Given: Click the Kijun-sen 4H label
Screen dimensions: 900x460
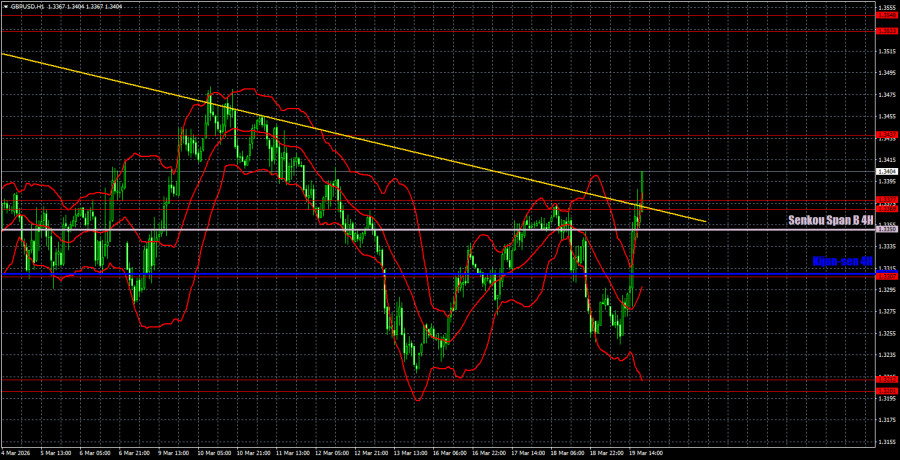Looking at the screenshot, I should [843, 261].
